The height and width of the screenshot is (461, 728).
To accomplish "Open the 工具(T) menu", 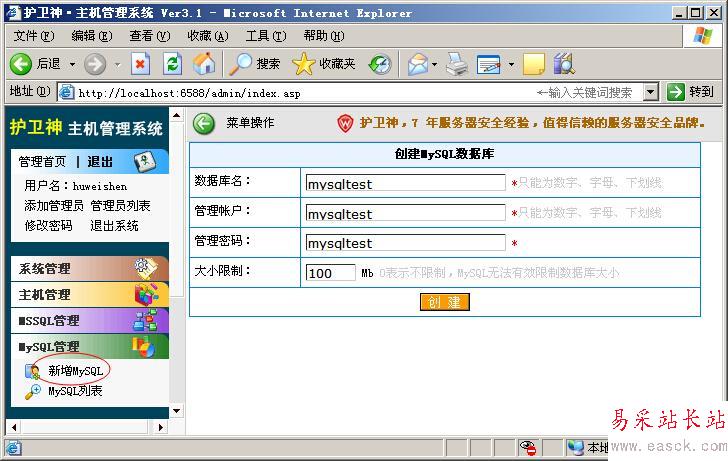I will click(x=266, y=36).
